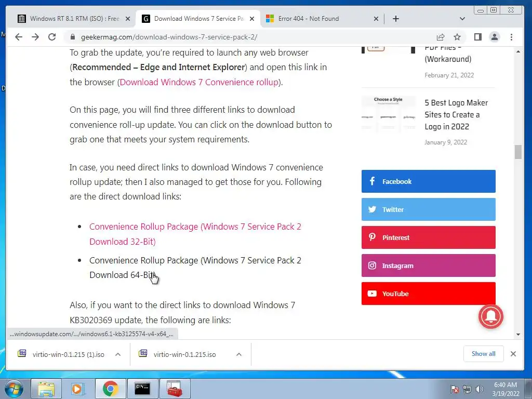Open the taskbar clock and date
The image size is (532, 399).
[x=506, y=389]
